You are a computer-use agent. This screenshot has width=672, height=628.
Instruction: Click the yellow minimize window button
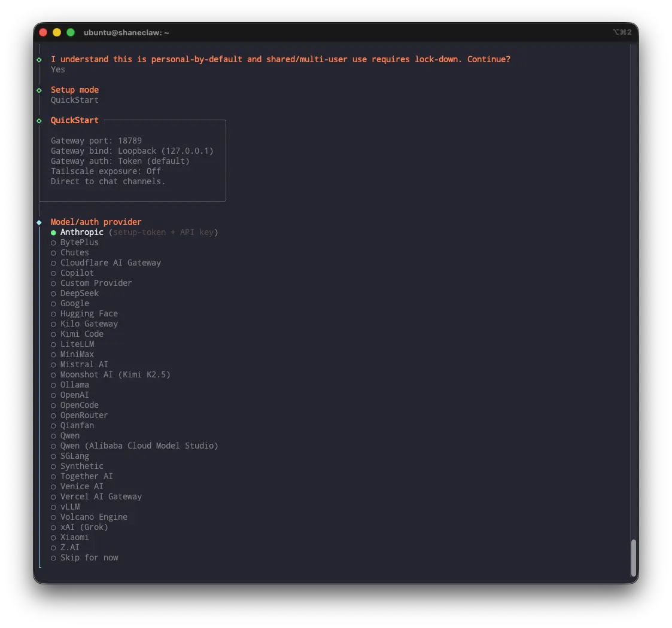point(57,32)
